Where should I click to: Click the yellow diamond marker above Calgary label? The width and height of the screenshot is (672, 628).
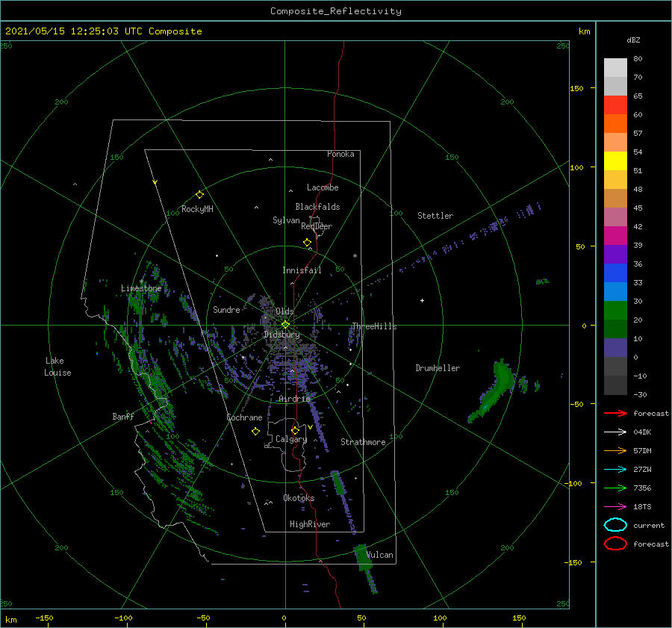[295, 430]
